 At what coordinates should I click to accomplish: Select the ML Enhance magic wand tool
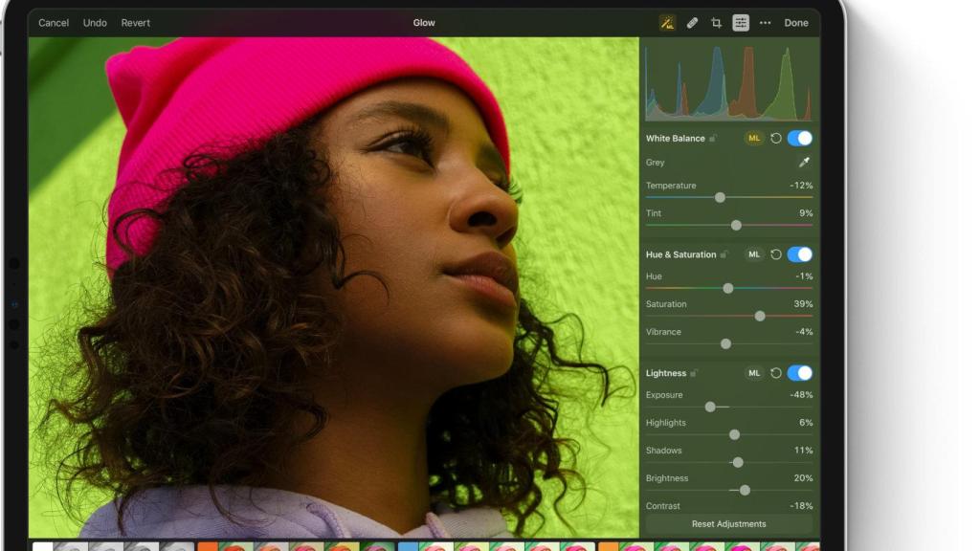click(669, 22)
